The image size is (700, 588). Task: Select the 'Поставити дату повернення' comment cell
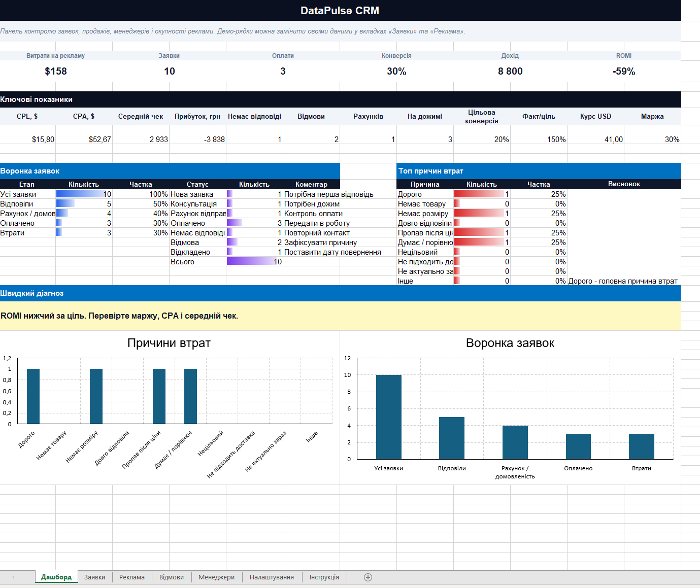[x=332, y=252]
